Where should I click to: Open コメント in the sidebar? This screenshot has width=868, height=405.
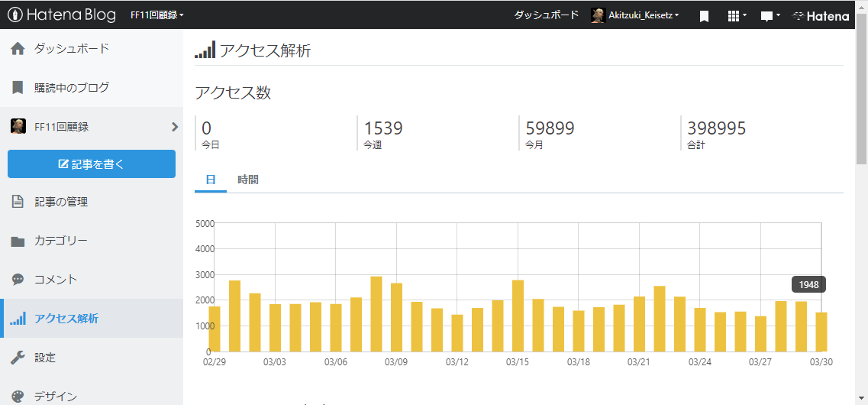point(56,280)
